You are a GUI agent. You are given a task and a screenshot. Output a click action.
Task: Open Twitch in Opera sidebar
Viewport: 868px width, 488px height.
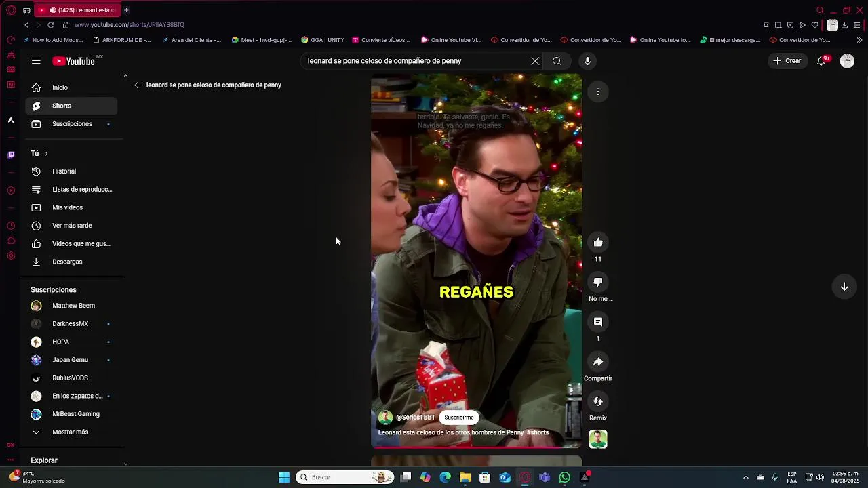coord(11,155)
